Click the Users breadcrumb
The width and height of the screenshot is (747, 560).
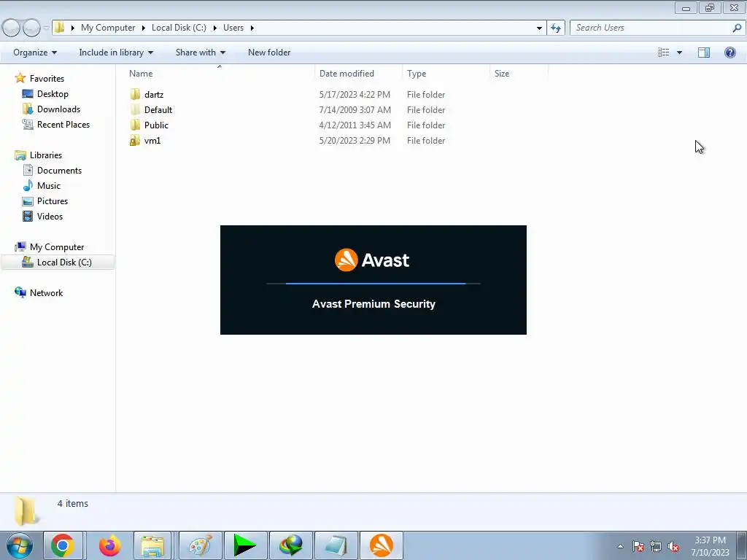pyautogui.click(x=233, y=28)
